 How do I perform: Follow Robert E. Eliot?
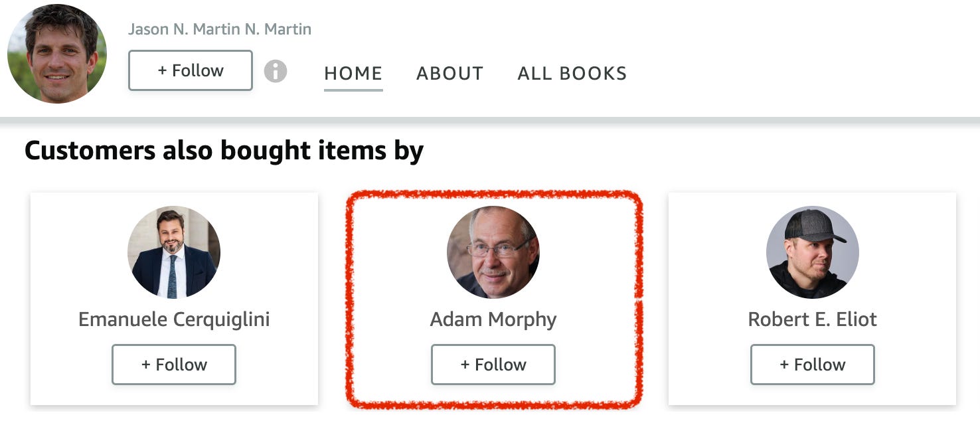[812, 364]
